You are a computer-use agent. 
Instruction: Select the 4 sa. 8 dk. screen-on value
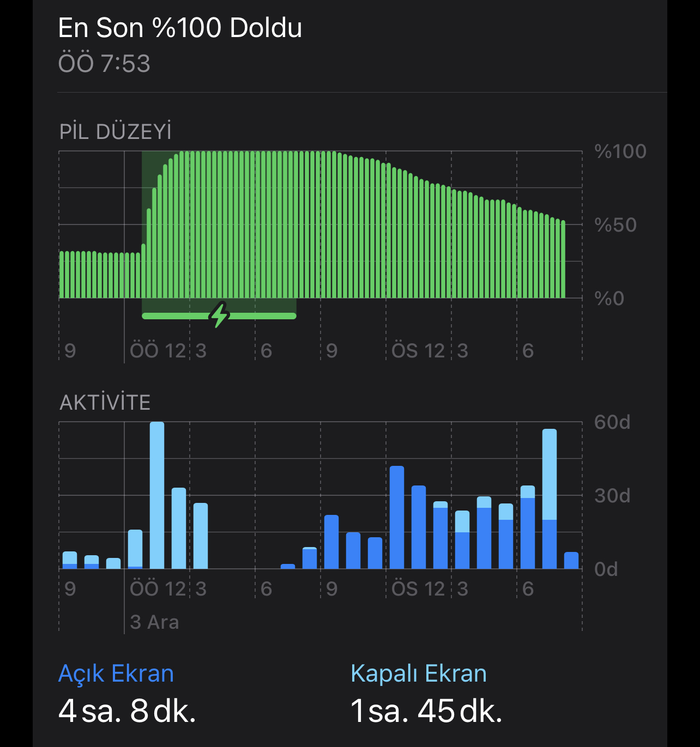[127, 711]
